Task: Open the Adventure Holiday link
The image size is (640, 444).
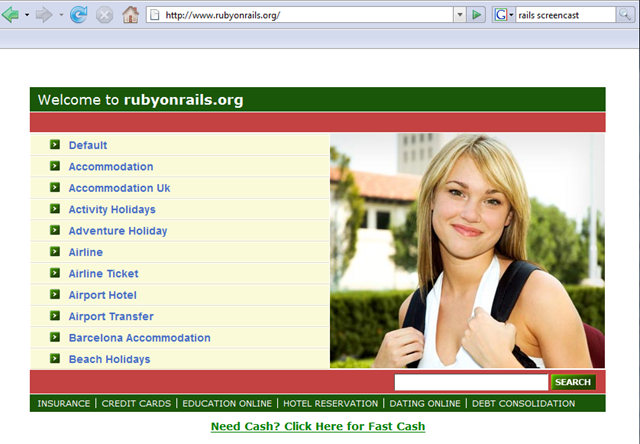Action: pyautogui.click(x=118, y=231)
